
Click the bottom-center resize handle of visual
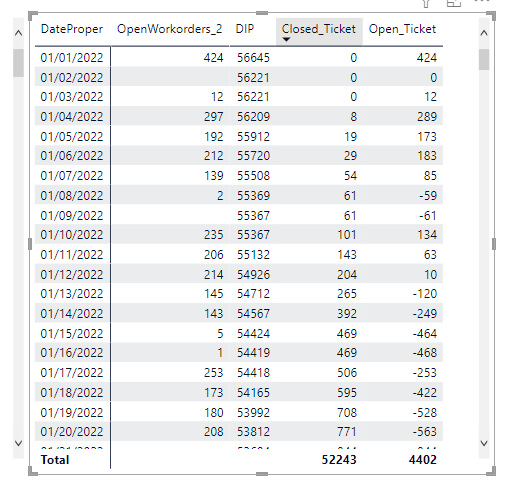pyautogui.click(x=262, y=474)
